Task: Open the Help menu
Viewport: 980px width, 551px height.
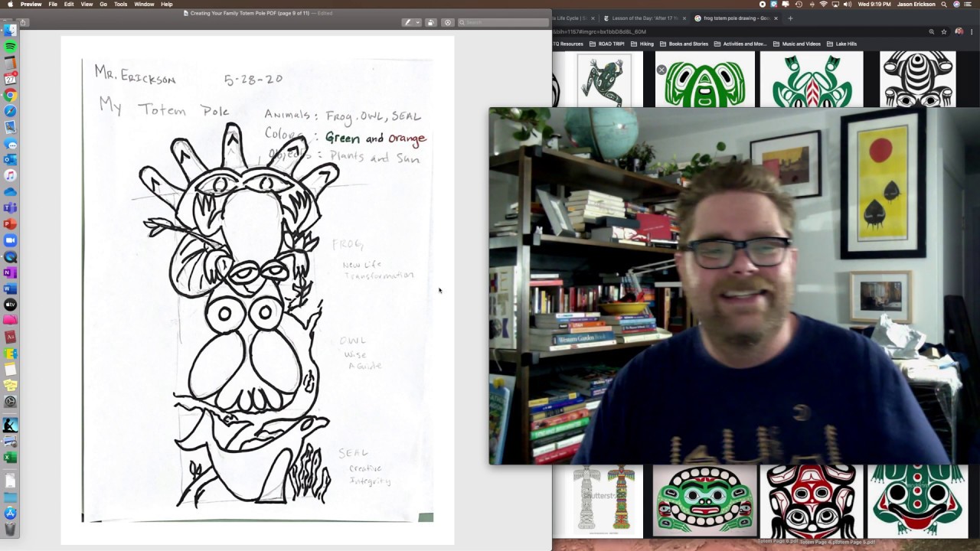Action: [167, 4]
